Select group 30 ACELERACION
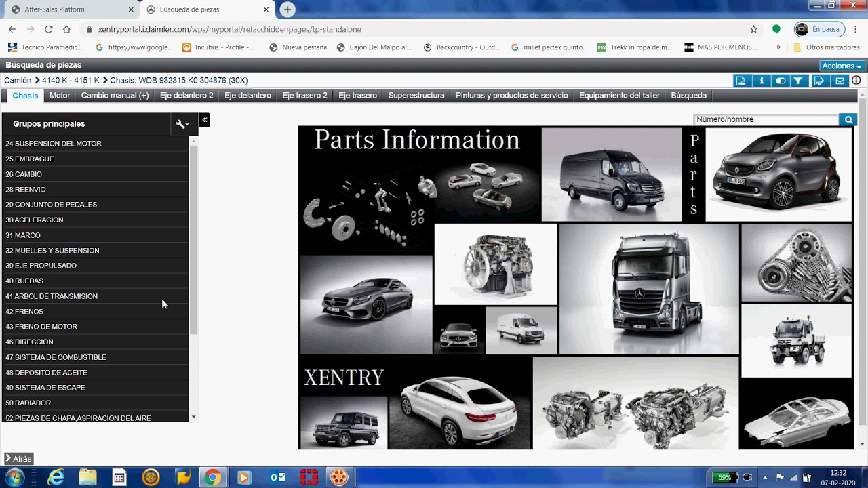 pos(95,220)
